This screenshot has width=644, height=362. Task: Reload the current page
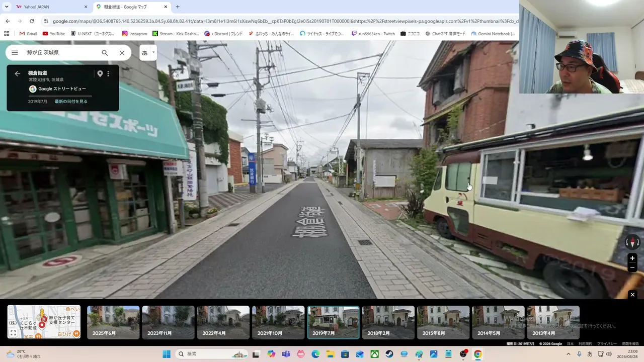(32, 21)
